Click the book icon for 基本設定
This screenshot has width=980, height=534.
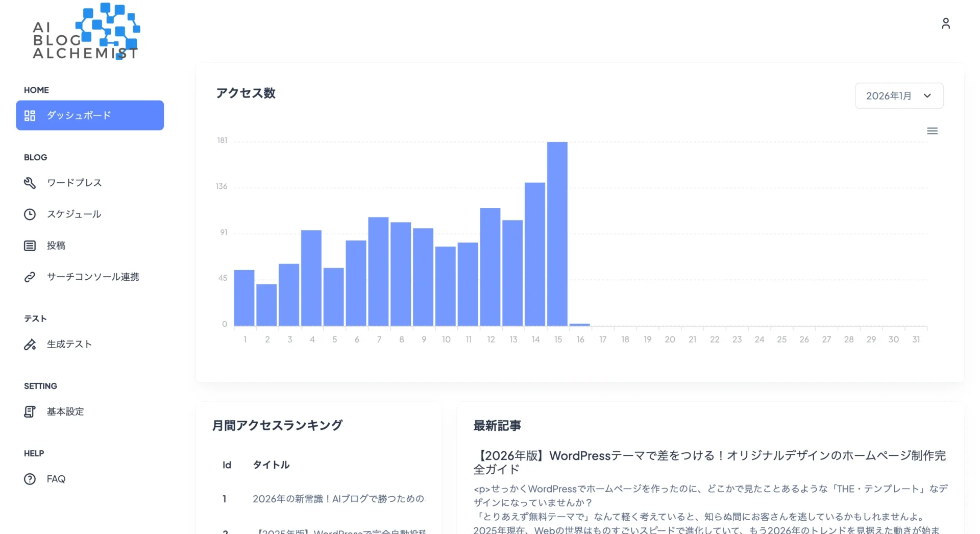pyautogui.click(x=30, y=411)
